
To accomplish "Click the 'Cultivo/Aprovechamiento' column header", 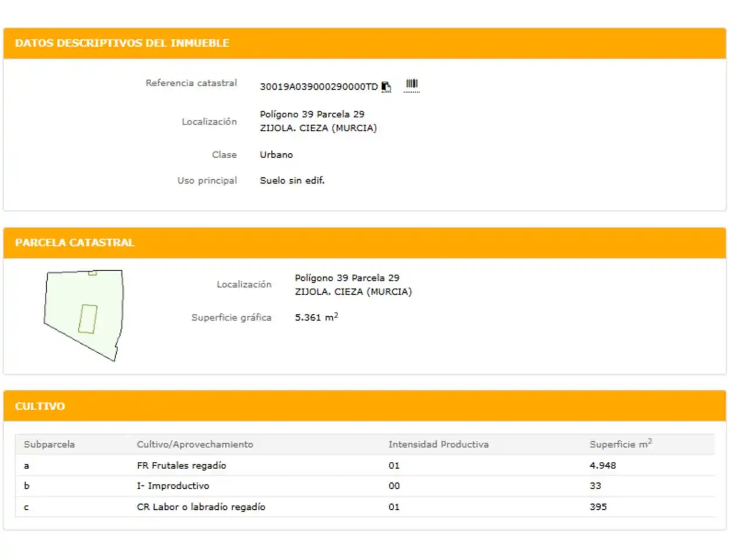I will [195, 444].
